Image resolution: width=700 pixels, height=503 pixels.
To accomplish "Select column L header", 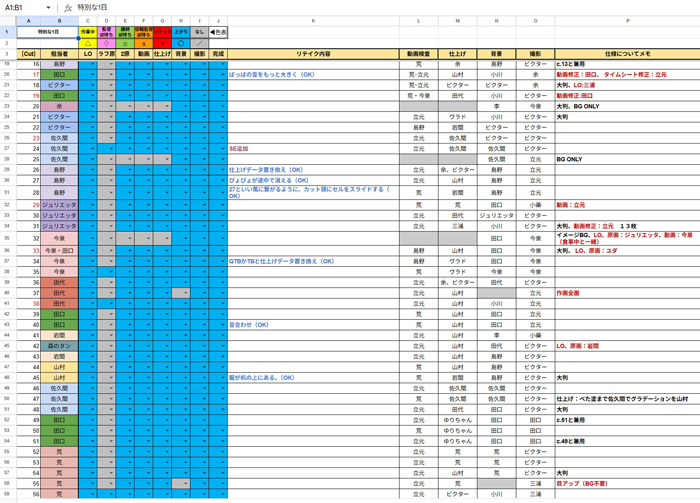I will tap(419, 21).
